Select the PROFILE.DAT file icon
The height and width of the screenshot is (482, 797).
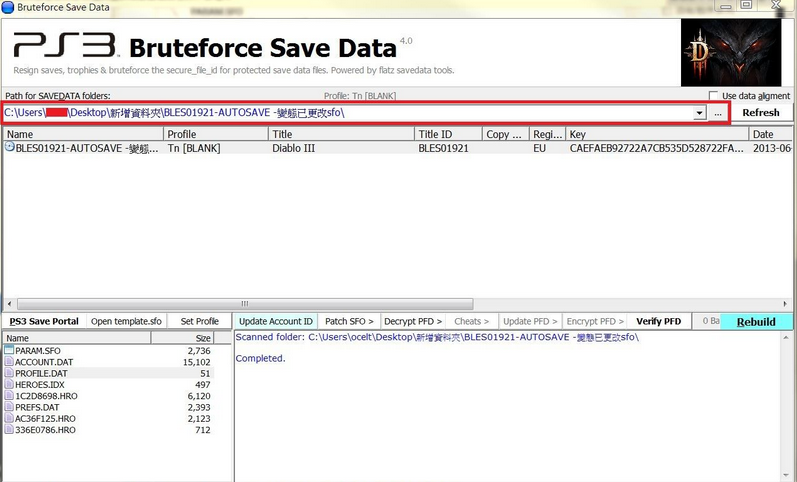[x=9, y=374]
